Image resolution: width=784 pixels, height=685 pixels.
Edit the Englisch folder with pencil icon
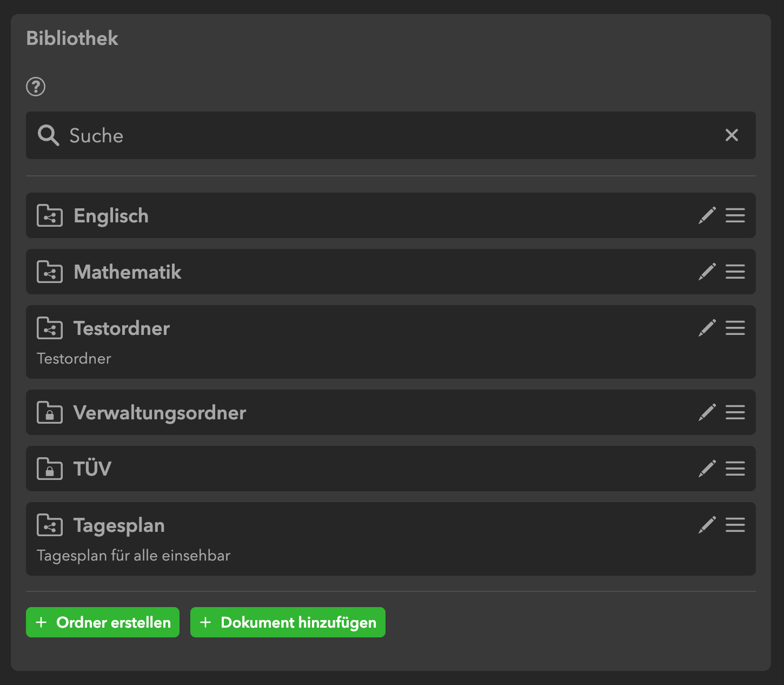[x=707, y=215]
